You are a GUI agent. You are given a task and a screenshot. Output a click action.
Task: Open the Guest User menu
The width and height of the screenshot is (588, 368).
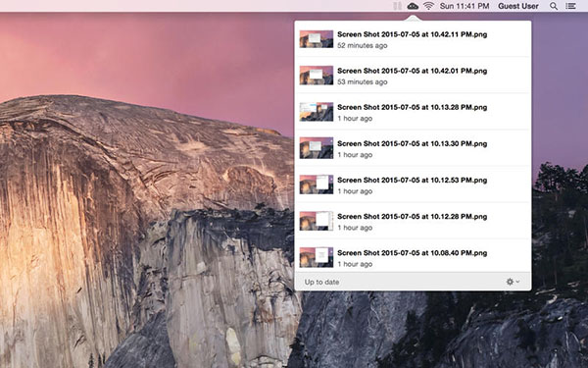[x=518, y=6]
